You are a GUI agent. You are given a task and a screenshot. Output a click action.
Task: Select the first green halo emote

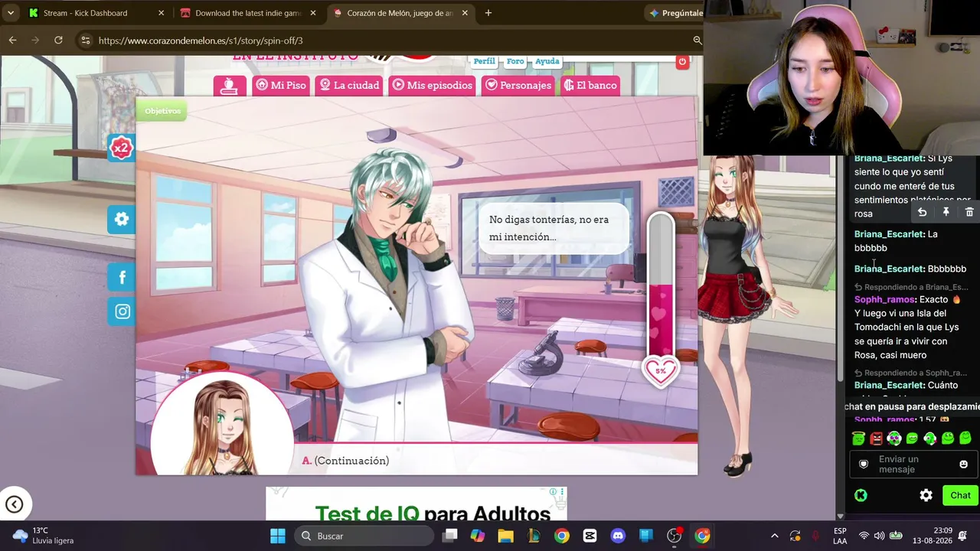(x=858, y=439)
